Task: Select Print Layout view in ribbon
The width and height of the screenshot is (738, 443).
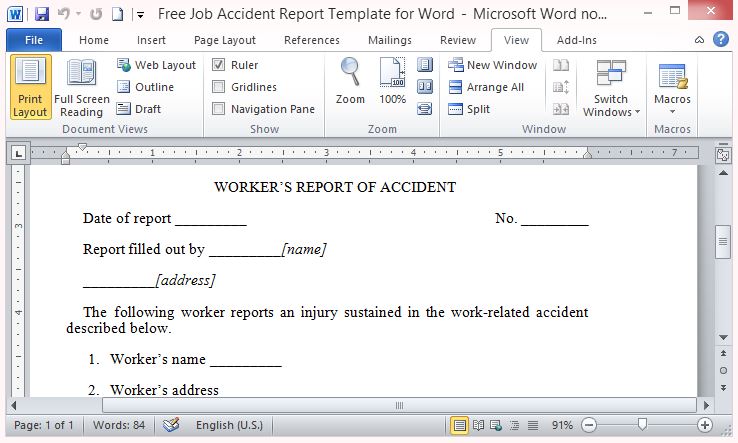Action: [31, 87]
